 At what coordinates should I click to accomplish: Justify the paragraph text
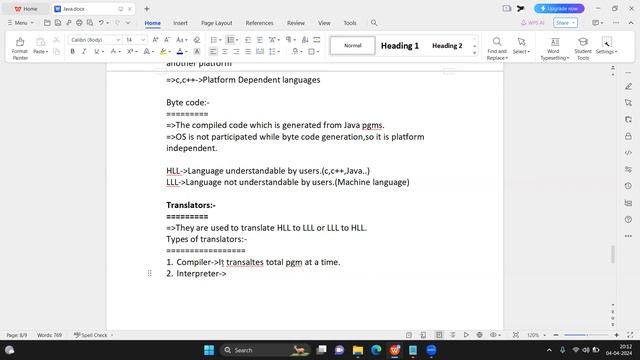(x=248, y=51)
